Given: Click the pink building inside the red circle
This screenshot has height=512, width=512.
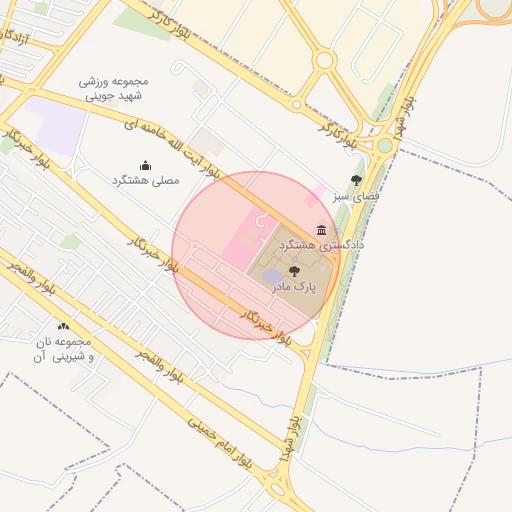Looking at the screenshot, I should pyautogui.click(x=249, y=238).
